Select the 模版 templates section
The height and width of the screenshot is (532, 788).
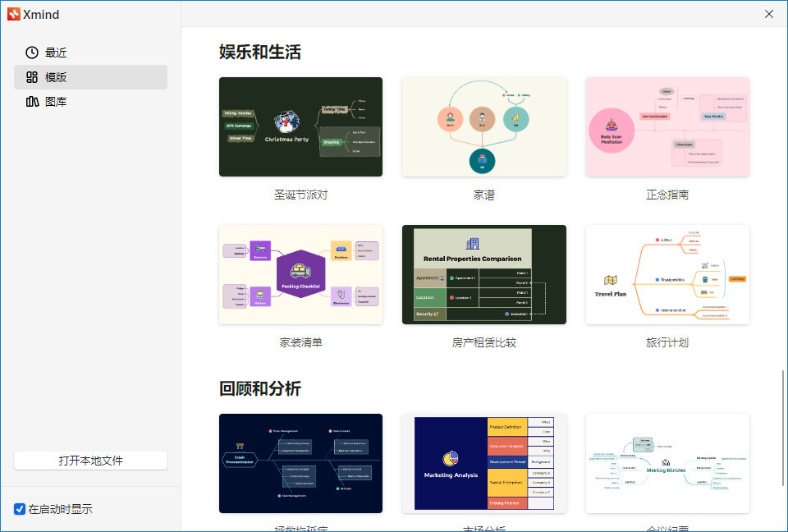[x=90, y=77]
